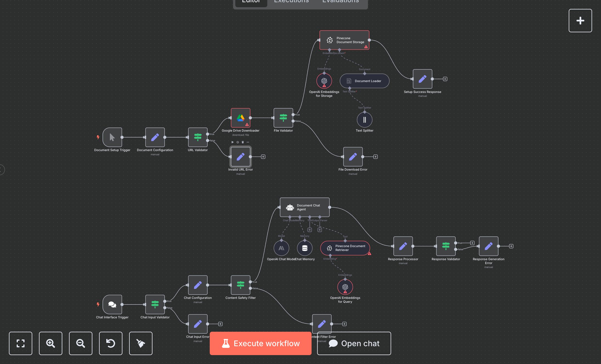Open the Chat Memory node
Image resolution: width=601 pixels, height=364 pixels.
pos(305,248)
